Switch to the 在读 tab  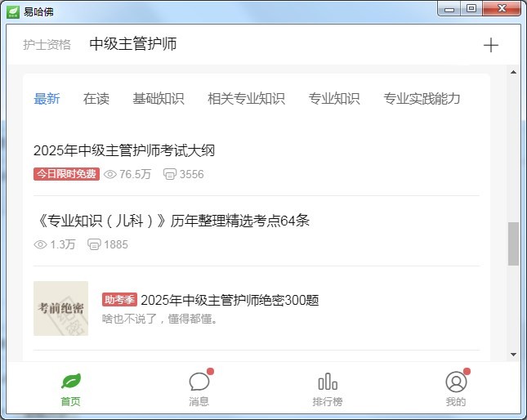96,98
